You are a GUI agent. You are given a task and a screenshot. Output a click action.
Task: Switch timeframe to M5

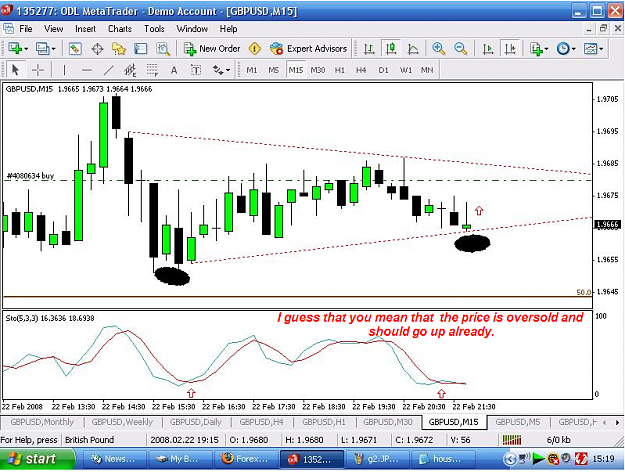273,70
